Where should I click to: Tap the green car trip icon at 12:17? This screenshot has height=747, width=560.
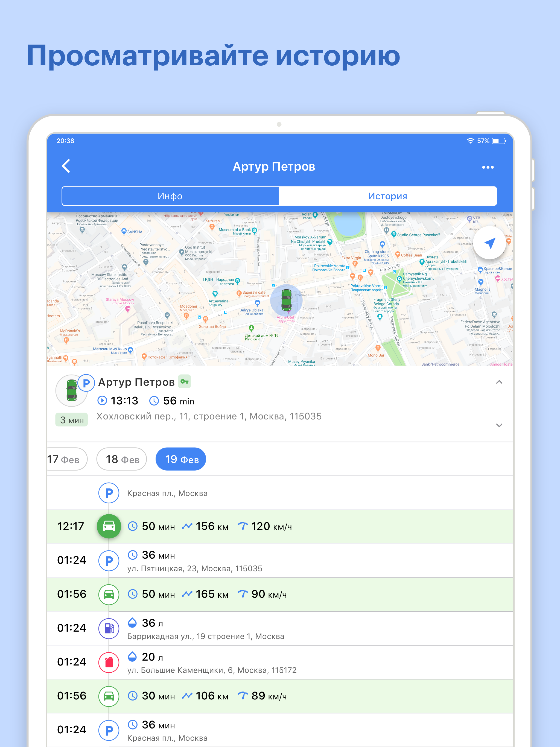[x=109, y=526]
